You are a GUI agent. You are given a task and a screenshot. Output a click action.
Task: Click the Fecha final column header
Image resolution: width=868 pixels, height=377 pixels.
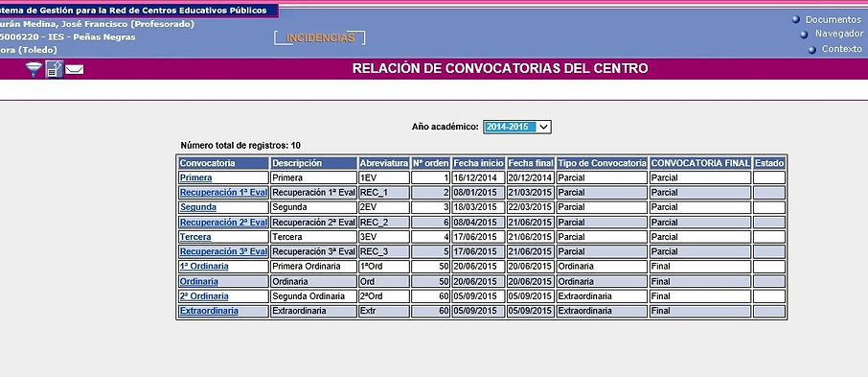[531, 163]
